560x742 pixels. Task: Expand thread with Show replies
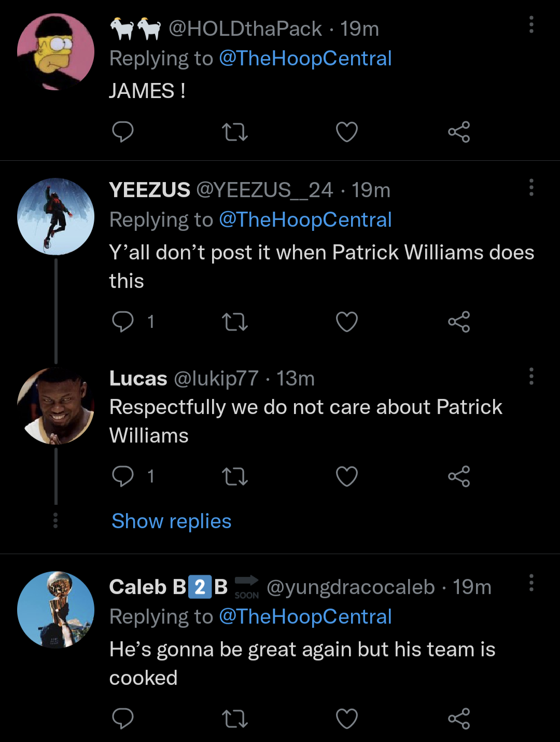click(x=172, y=521)
